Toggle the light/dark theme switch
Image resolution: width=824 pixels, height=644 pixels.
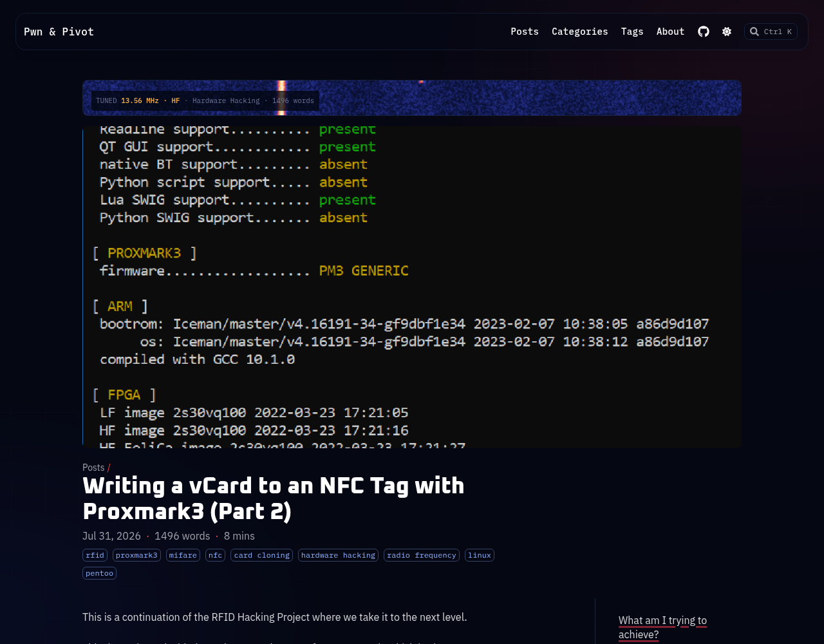pos(727,32)
